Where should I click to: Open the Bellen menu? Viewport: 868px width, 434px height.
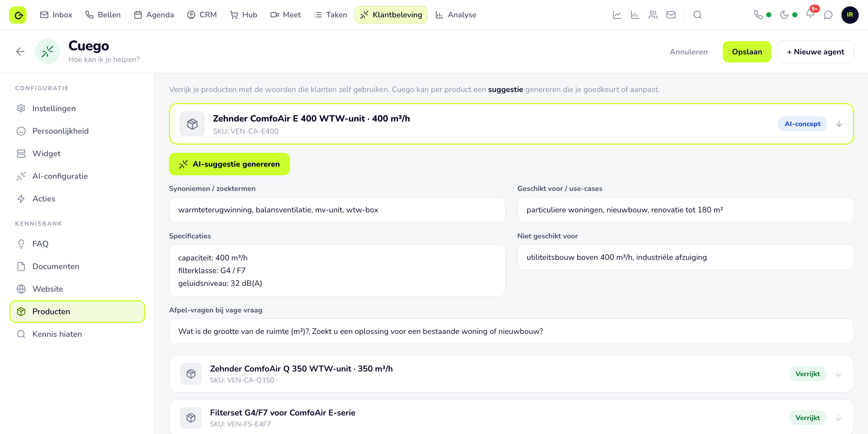coord(103,15)
